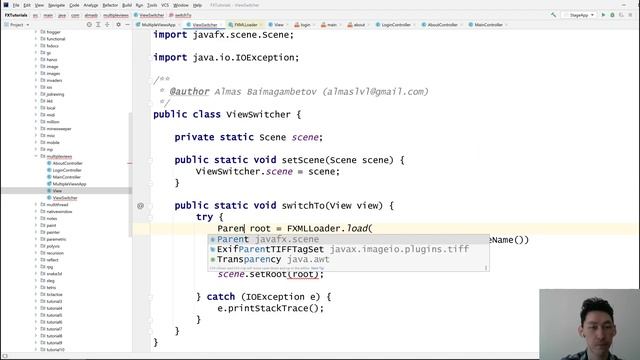640x360 pixels.
Task: Click the presenter webcam thumbnail
Action: click(x=589, y=324)
